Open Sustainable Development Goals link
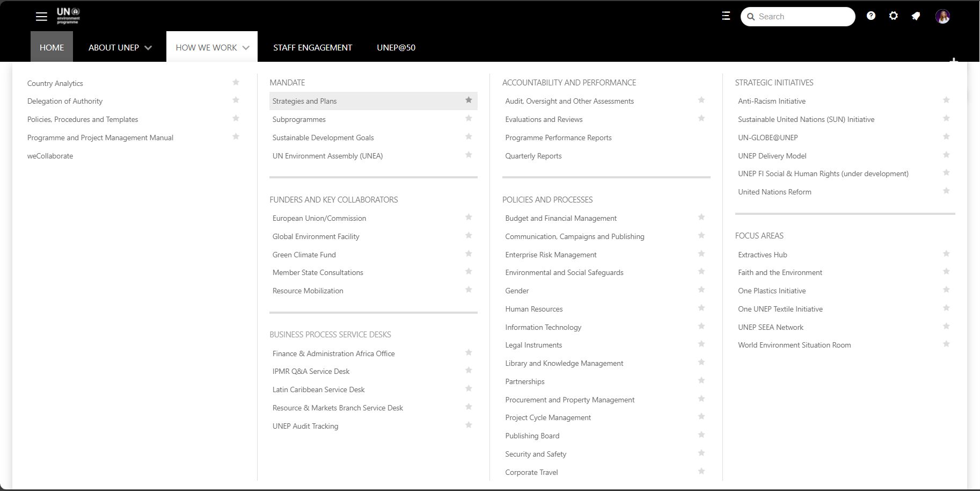The height and width of the screenshot is (491, 980). (323, 138)
